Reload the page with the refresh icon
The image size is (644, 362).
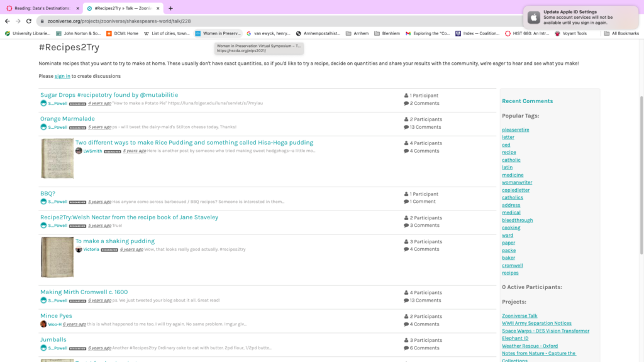point(29,21)
